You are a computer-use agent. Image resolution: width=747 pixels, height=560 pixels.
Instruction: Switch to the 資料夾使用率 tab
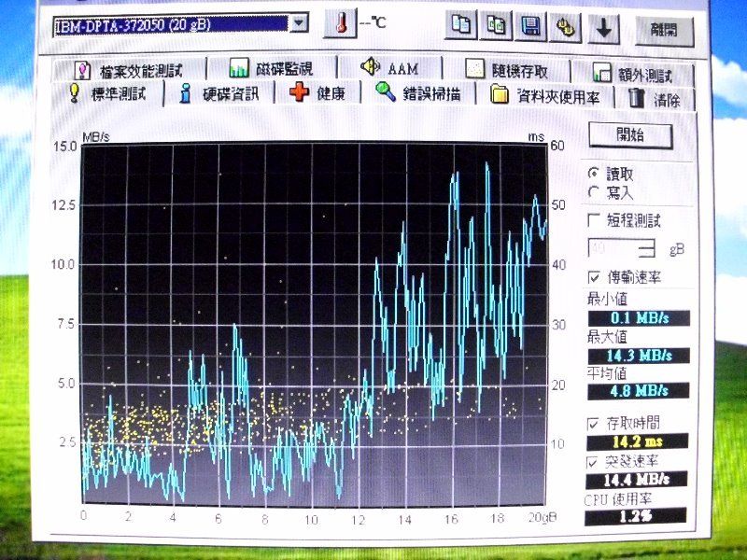click(x=545, y=95)
